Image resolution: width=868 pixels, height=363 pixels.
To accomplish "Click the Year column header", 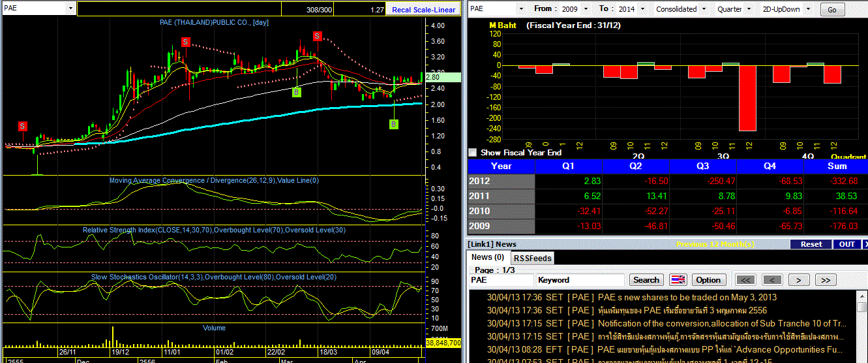I will [x=501, y=166].
